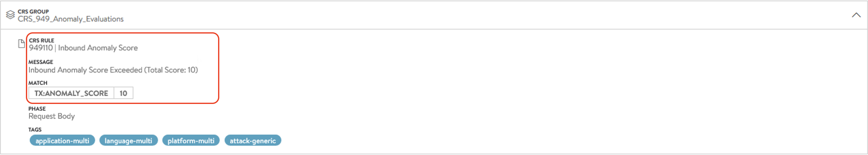Image resolution: width=868 pixels, height=155 pixels.
Task: Click the CRS RULE heading label
Action: tap(41, 40)
